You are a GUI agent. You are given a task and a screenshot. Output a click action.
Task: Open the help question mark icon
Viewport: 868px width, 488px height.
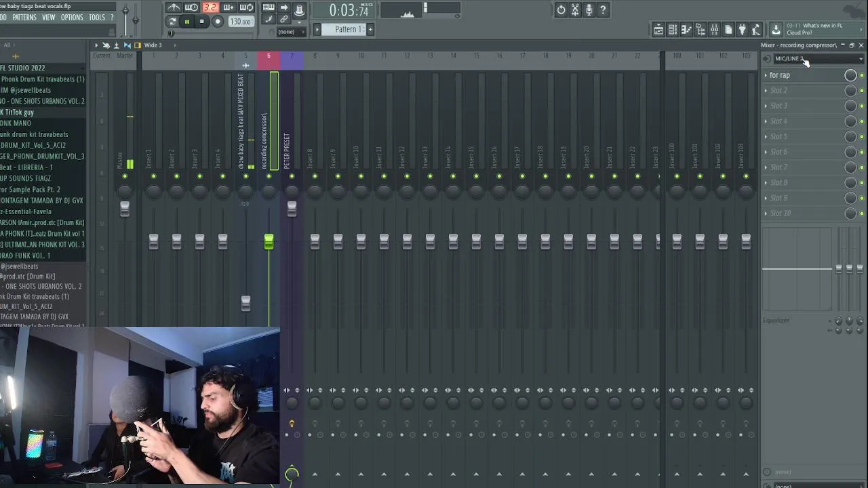point(603,9)
